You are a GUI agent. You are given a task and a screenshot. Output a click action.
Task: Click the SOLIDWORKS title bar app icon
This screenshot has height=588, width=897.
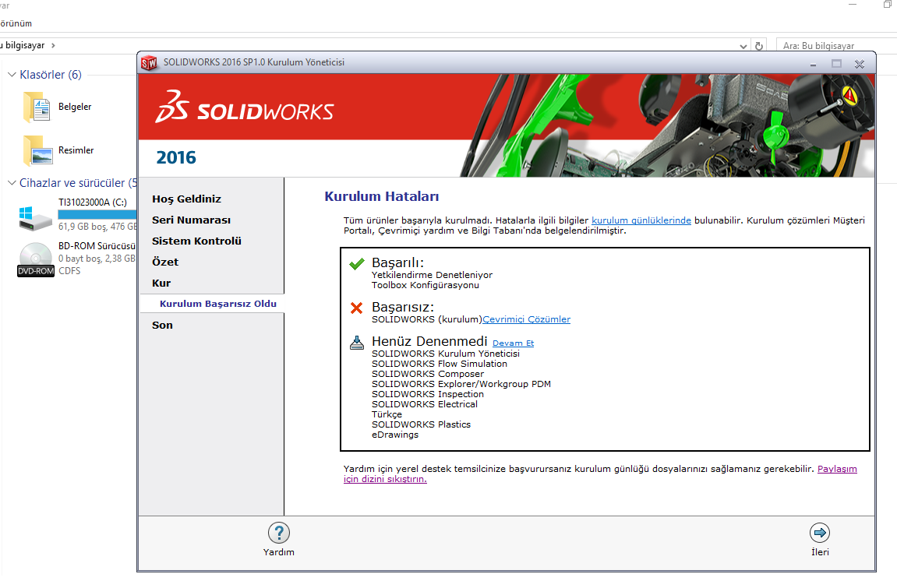[149, 63]
